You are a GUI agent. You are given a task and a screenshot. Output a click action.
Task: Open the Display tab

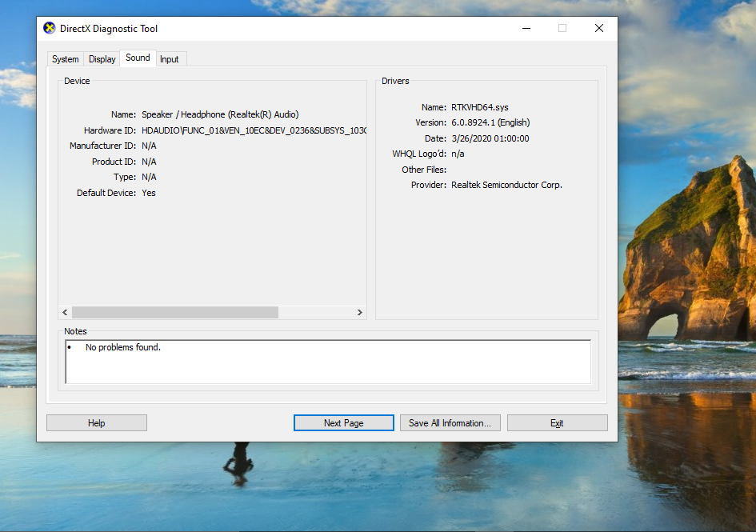pyautogui.click(x=102, y=59)
